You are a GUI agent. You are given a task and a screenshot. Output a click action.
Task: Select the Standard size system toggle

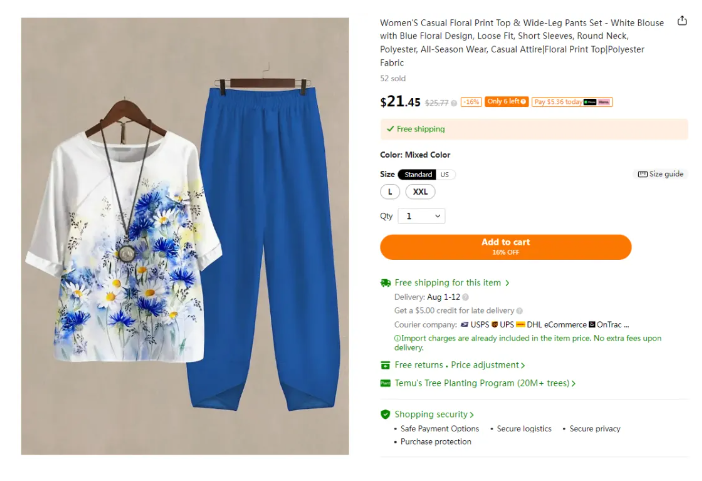coord(418,174)
